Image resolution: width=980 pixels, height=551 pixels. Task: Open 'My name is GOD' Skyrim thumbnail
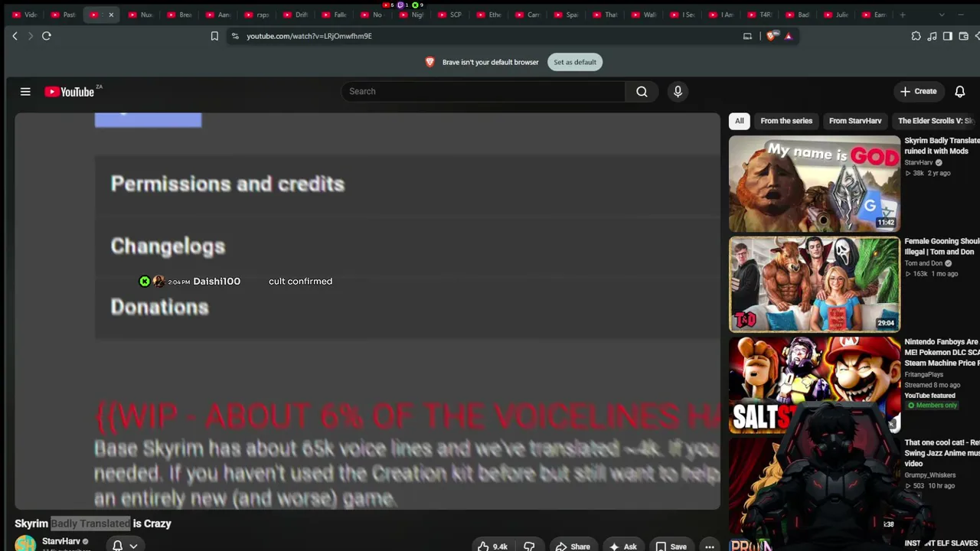[x=815, y=184]
